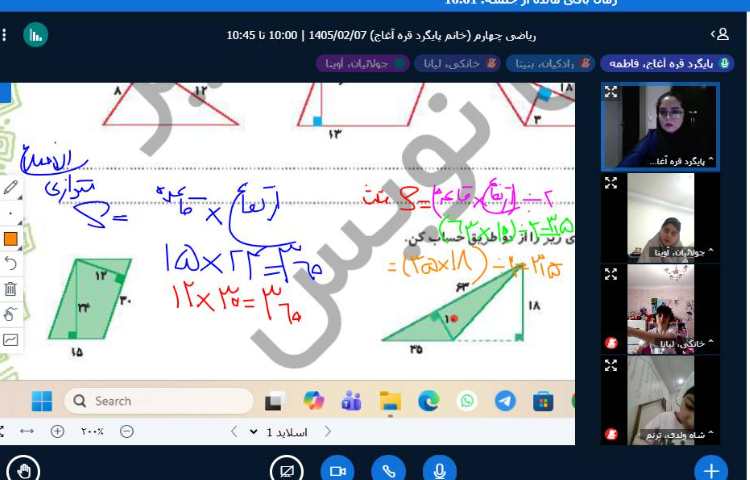Open the three-dot options menu
Image resolution: width=750 pixels, height=480 pixels.
click(x=4, y=35)
